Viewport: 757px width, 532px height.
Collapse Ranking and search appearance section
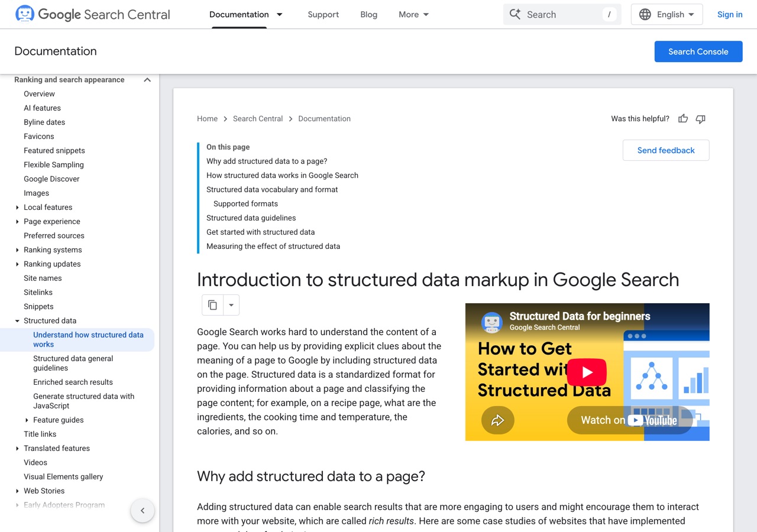coord(147,80)
